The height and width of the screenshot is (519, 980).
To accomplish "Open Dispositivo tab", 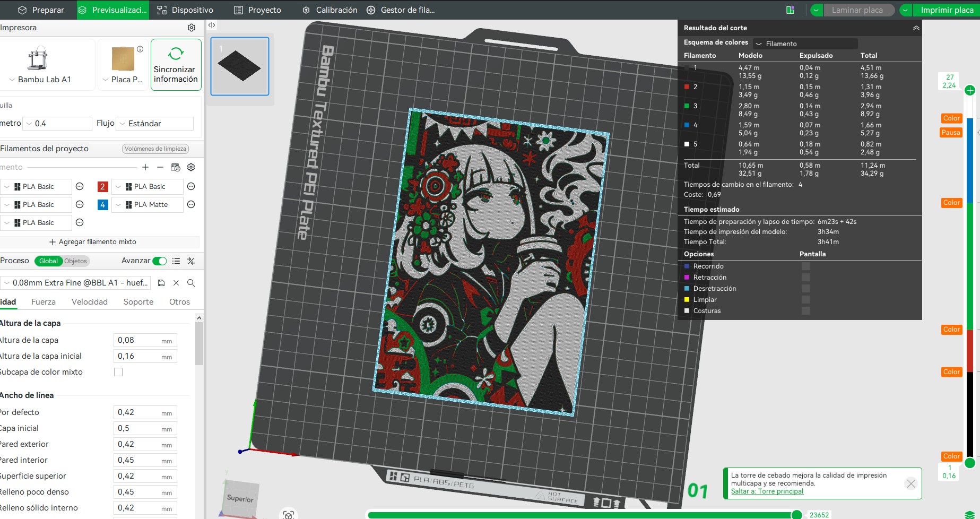I will pyautogui.click(x=185, y=10).
